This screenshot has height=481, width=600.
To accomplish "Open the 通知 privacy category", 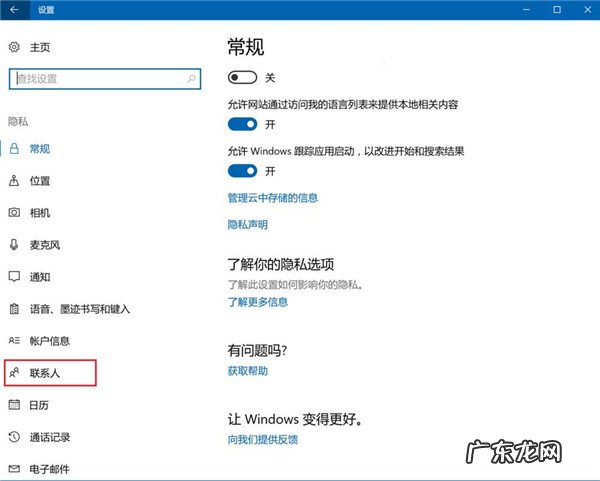I will [40, 277].
